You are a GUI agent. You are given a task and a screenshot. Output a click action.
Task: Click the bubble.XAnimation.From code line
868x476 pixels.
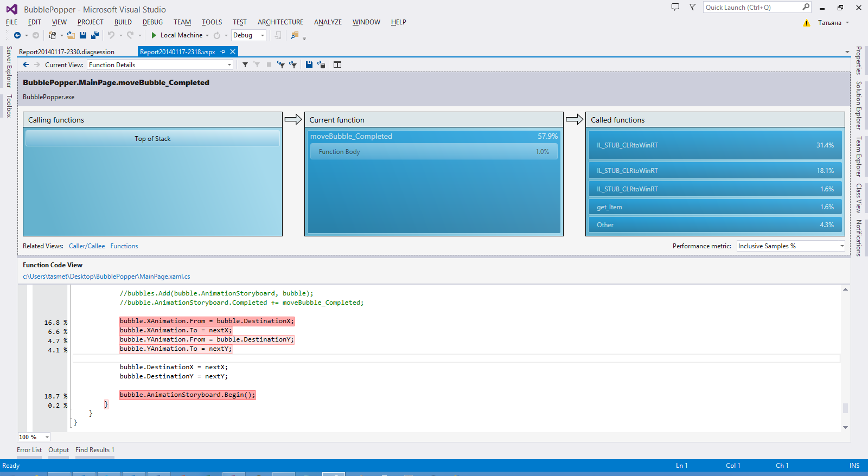[x=207, y=321]
